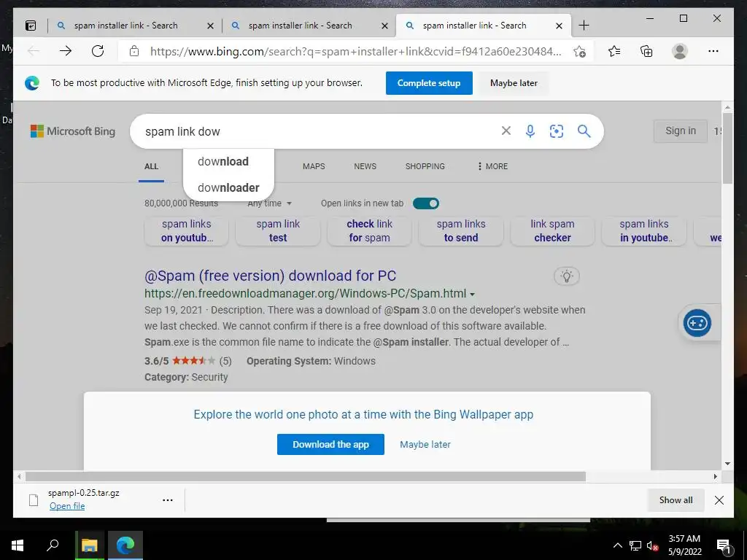This screenshot has width=747, height=560.
Task: Dismiss Edge setup with Maybe later
Action: [x=514, y=83]
